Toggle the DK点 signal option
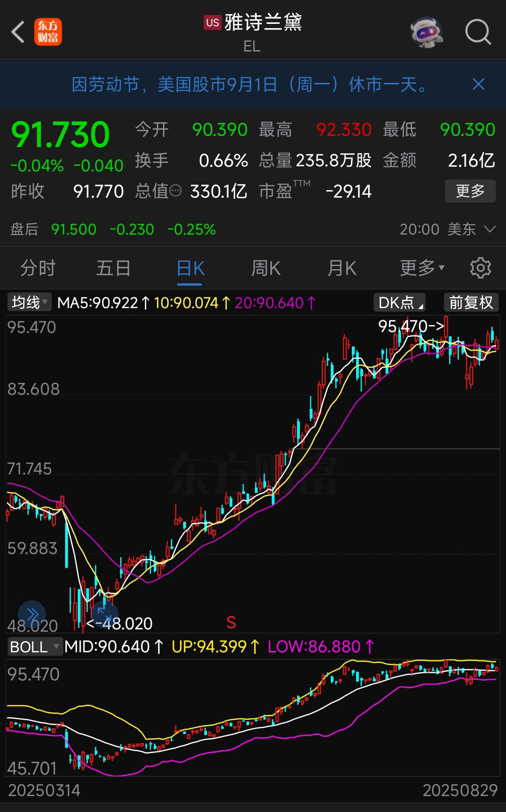Image resolution: width=506 pixels, height=812 pixels. point(399,303)
